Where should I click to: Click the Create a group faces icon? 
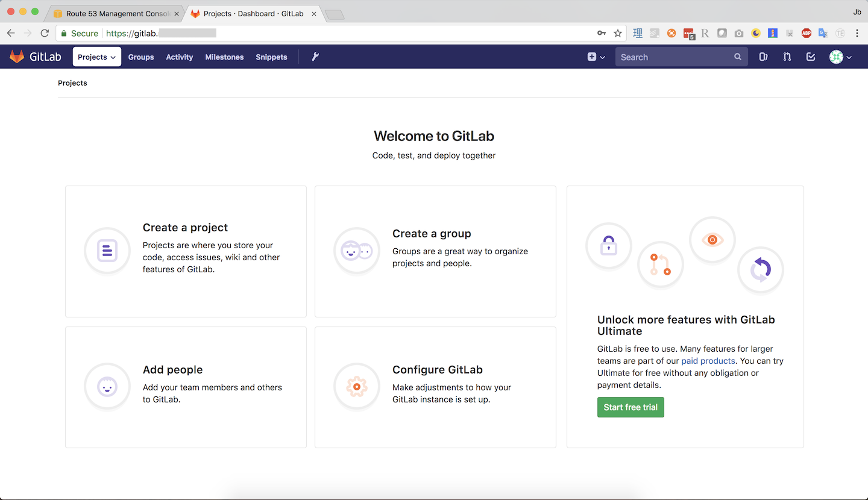tap(357, 251)
